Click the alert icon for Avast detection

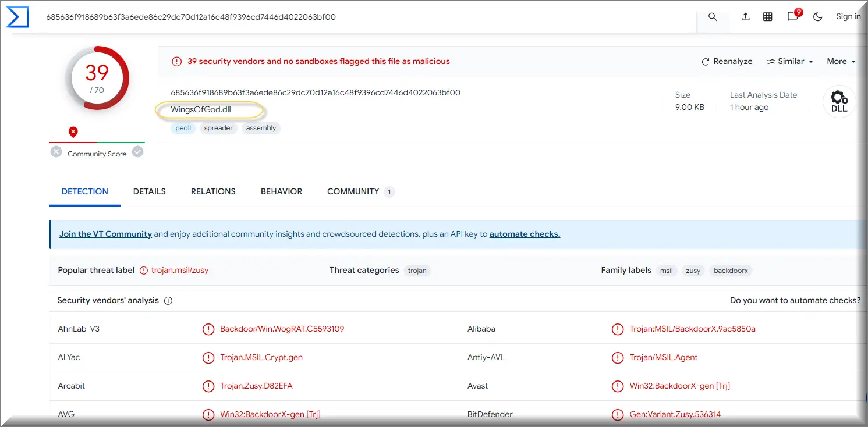click(x=618, y=386)
